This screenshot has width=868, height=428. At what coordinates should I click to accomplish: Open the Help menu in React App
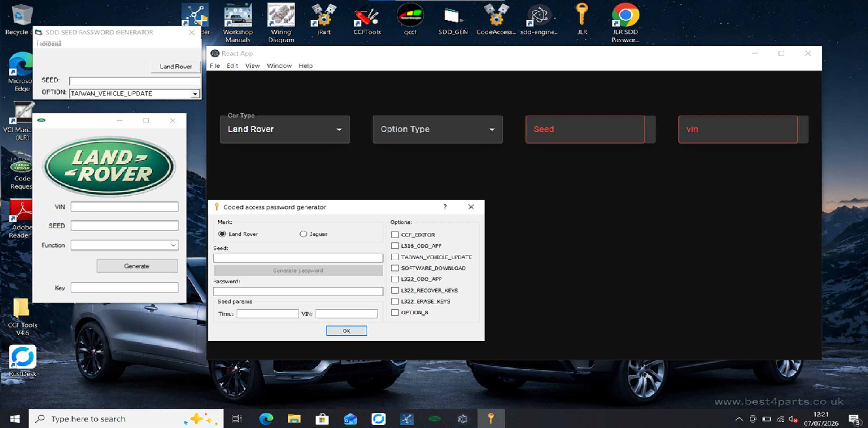click(306, 66)
